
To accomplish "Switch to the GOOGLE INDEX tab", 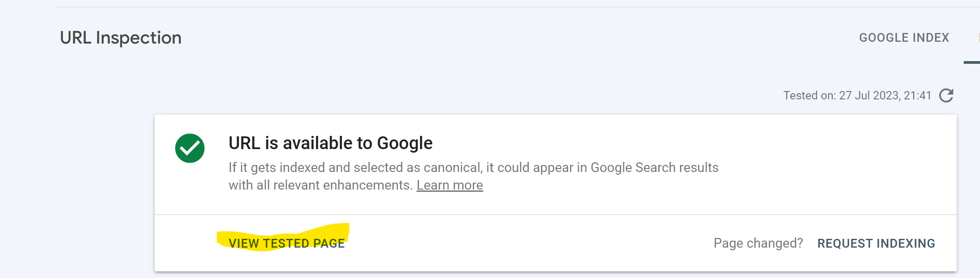I will pos(904,38).
